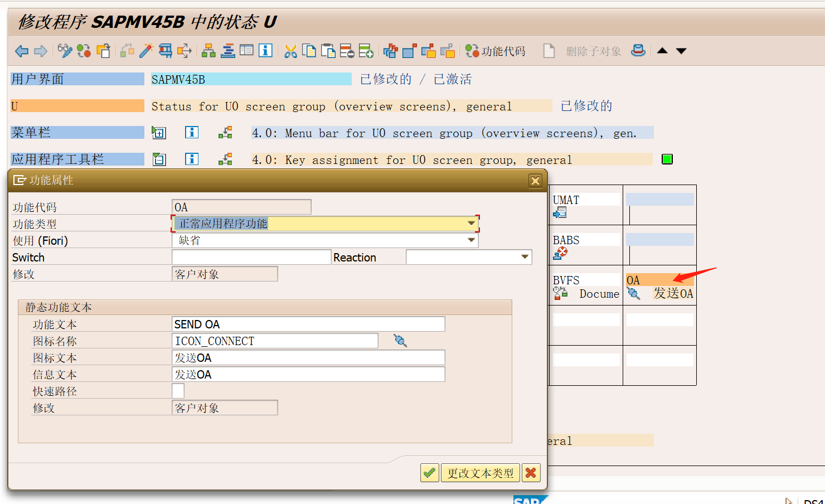Click the SAPMV45B user interface field
Viewport: 825px width, 504px height.
click(251, 79)
